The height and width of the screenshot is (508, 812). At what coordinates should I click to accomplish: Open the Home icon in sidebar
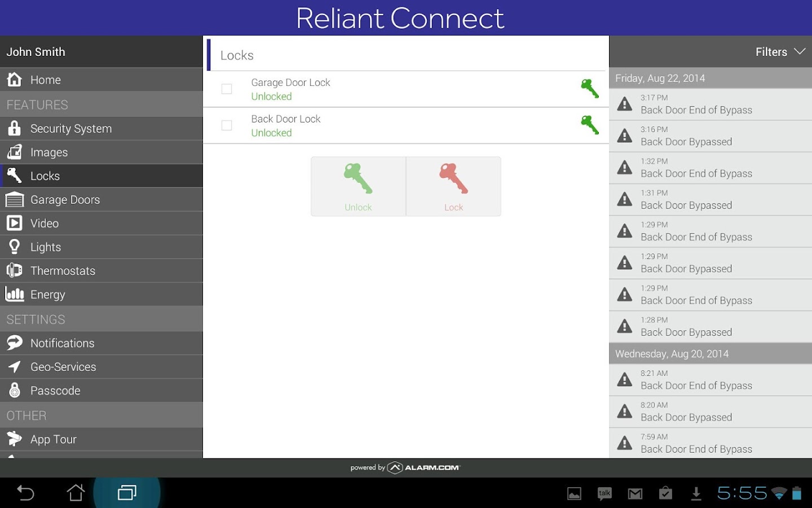click(x=15, y=80)
